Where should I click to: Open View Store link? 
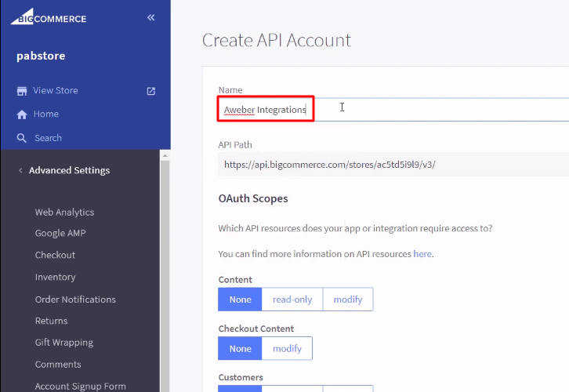56,90
